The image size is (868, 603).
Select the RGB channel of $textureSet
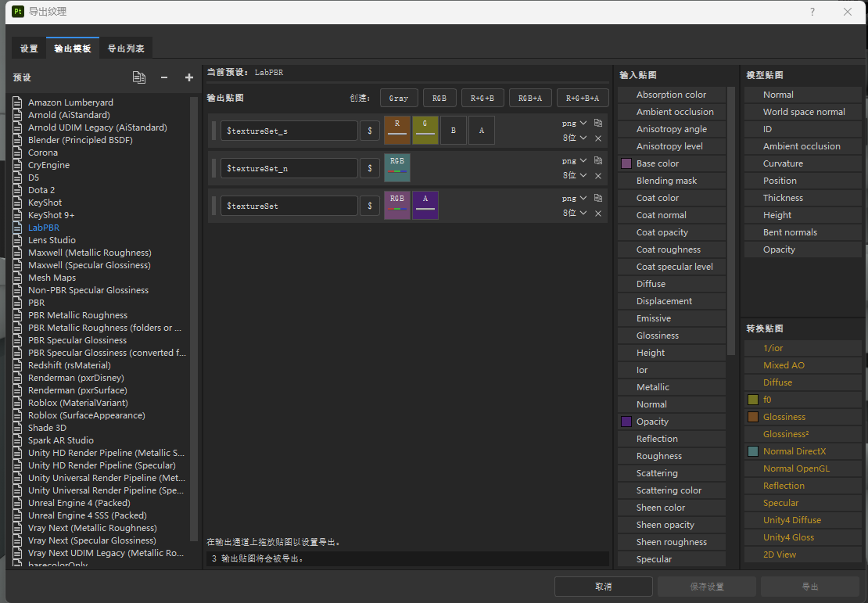(x=397, y=206)
